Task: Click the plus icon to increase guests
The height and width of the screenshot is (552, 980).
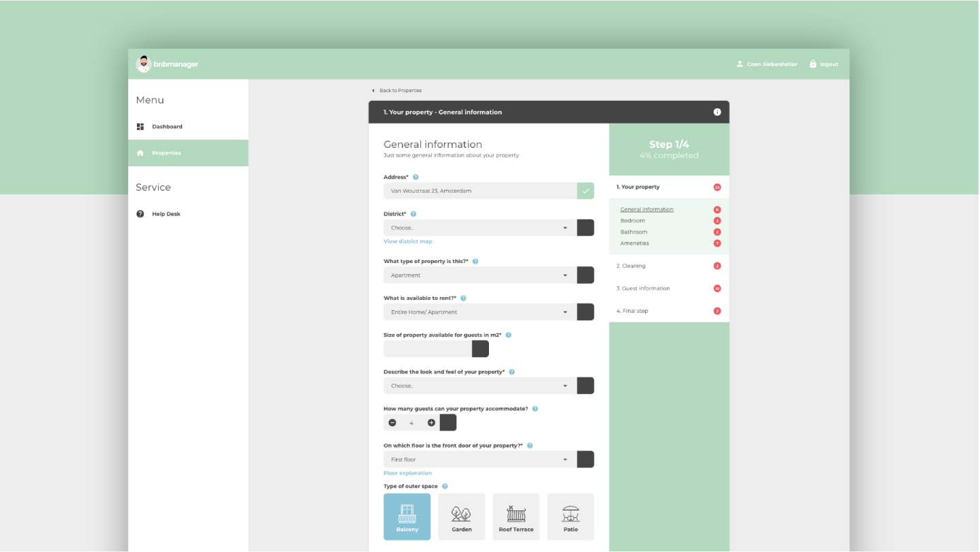Action: 431,423
